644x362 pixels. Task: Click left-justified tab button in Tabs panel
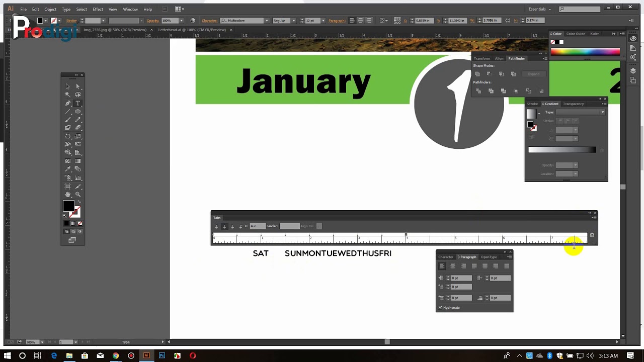point(217,226)
